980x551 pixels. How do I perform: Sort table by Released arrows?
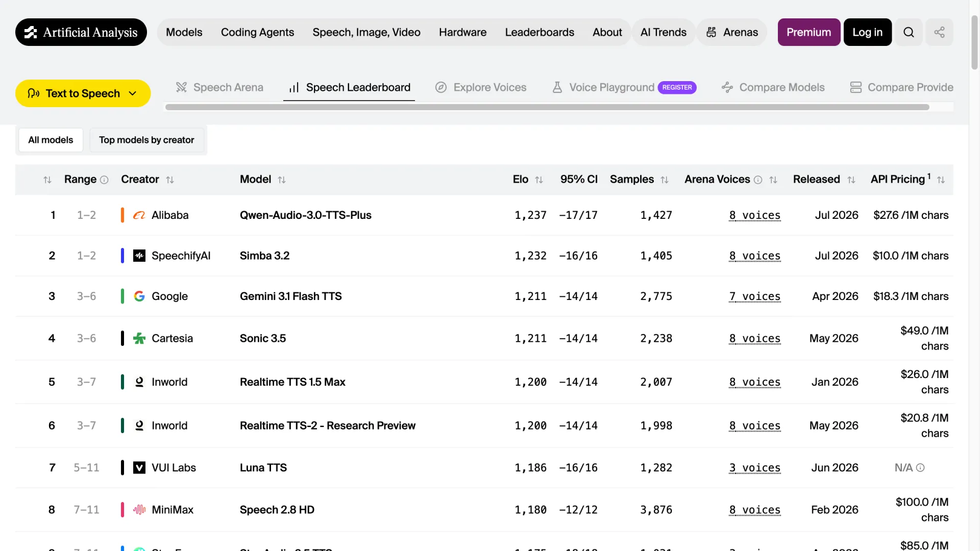(x=851, y=180)
